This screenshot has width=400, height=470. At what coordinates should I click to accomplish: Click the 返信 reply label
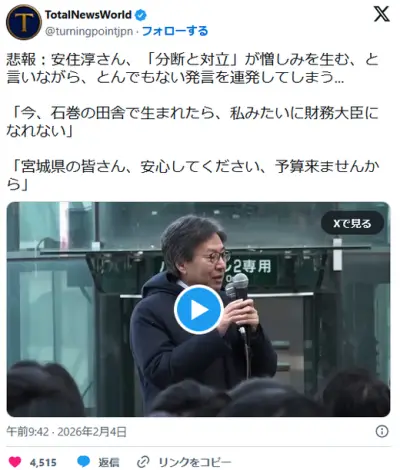click(x=109, y=462)
